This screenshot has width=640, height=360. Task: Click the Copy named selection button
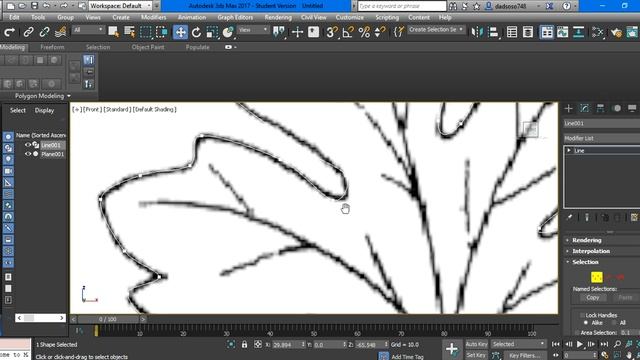pos(593,298)
